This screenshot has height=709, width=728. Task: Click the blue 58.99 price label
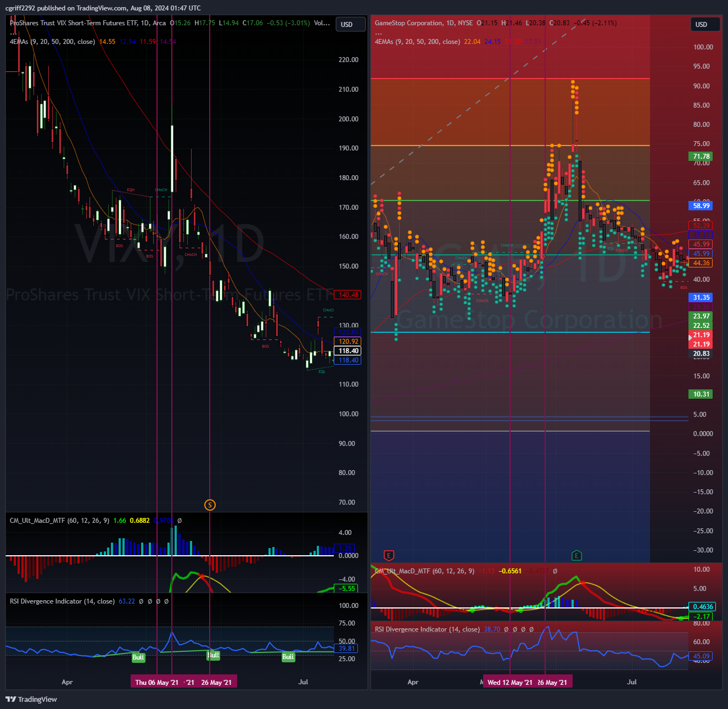[701, 206]
